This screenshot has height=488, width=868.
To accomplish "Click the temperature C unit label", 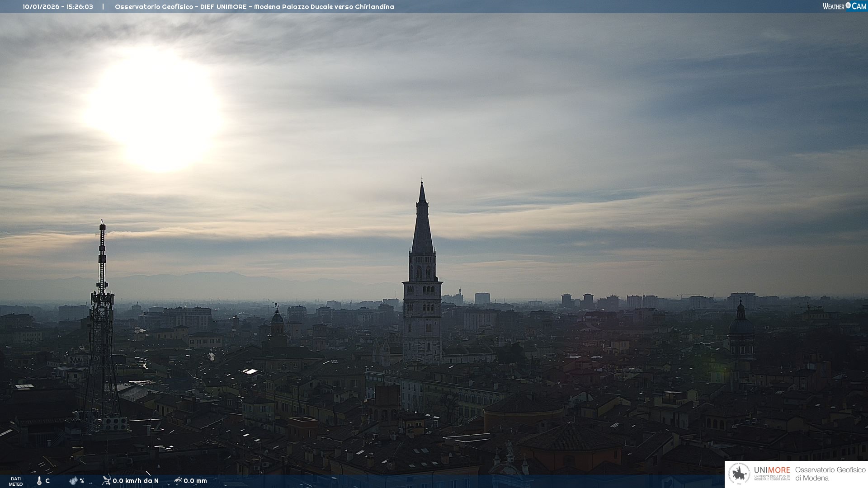I will click(x=47, y=481).
